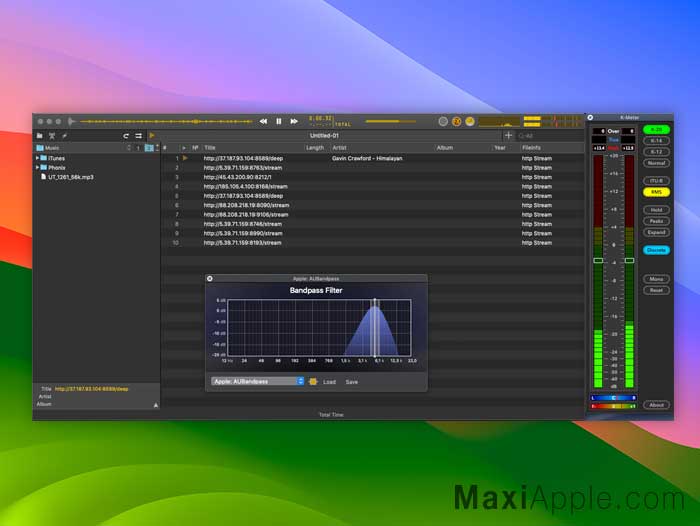Viewport: 700px width, 526px height.
Task: Click the left-right balance bar in K-Meter
Action: click(613, 398)
